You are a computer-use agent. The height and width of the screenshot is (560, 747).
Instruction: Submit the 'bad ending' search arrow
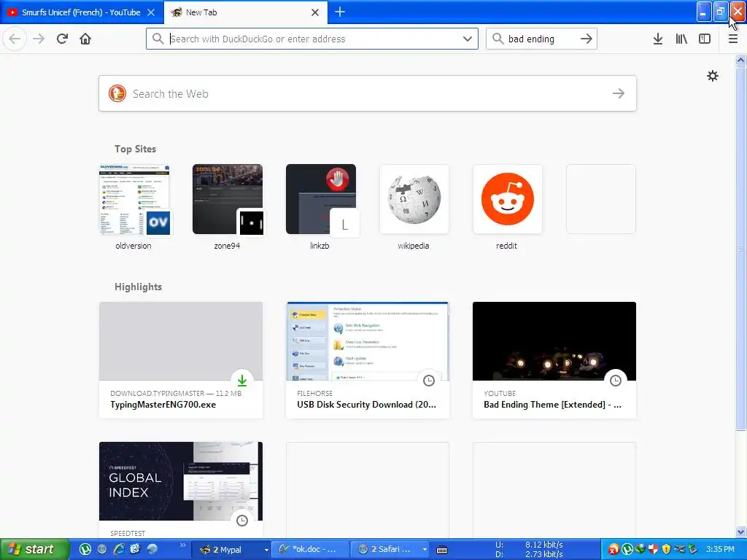tap(587, 39)
